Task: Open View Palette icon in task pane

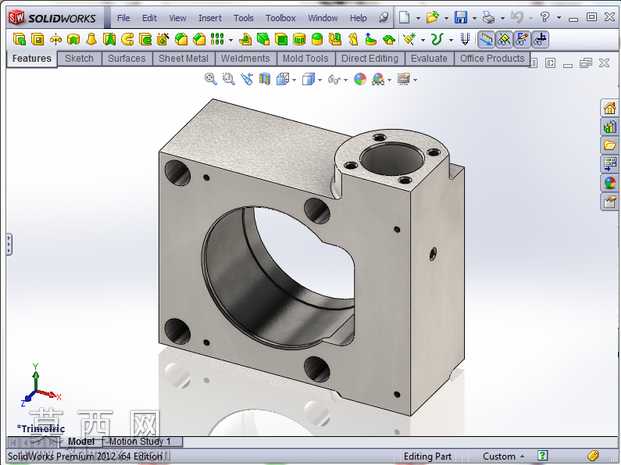Action: click(x=610, y=164)
